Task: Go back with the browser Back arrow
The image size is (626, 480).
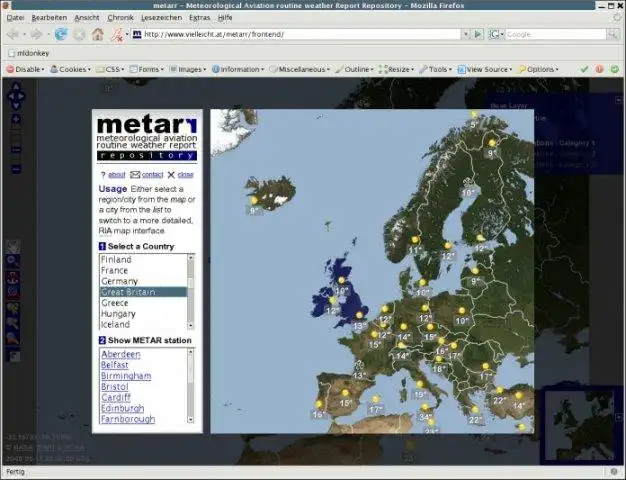Action: pyautogui.click(x=13, y=34)
